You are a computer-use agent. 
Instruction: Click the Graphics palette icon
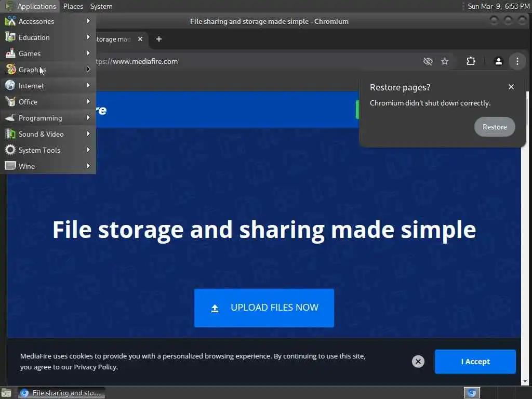point(10,69)
